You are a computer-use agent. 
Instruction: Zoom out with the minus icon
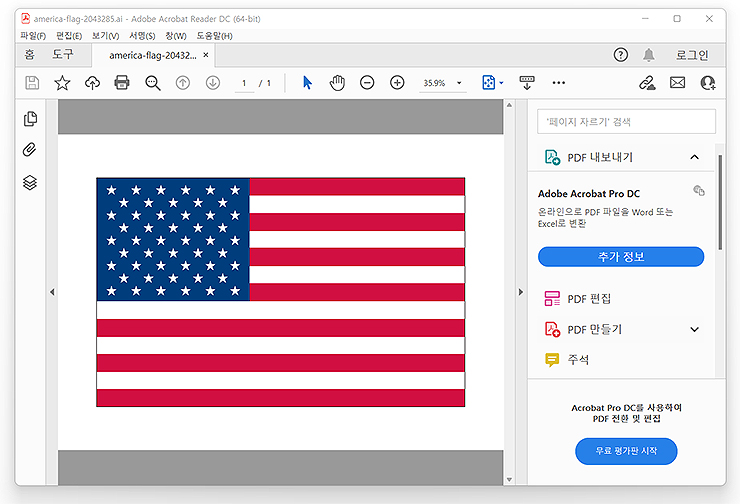367,83
